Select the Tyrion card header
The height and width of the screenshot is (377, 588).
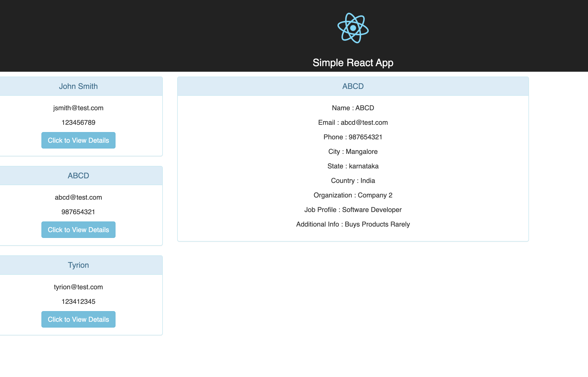click(x=78, y=265)
